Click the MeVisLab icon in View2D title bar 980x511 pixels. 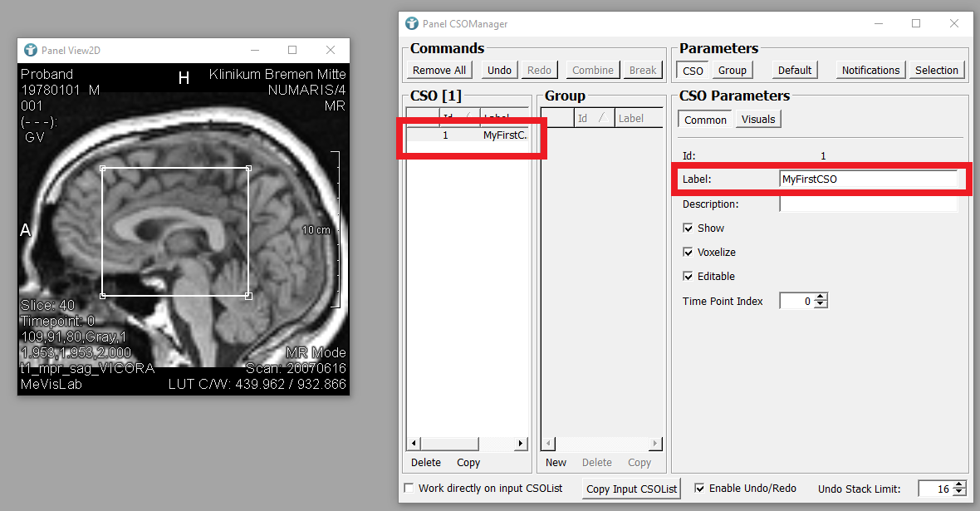click(x=31, y=51)
